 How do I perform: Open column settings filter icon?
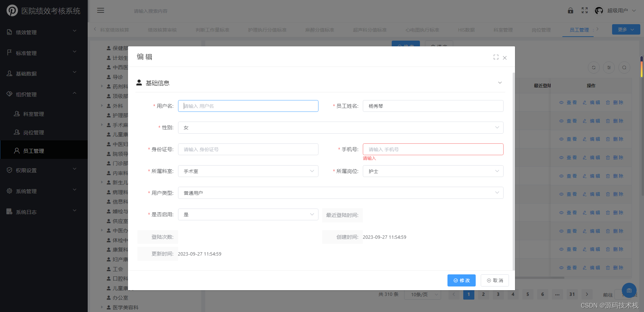(x=609, y=68)
